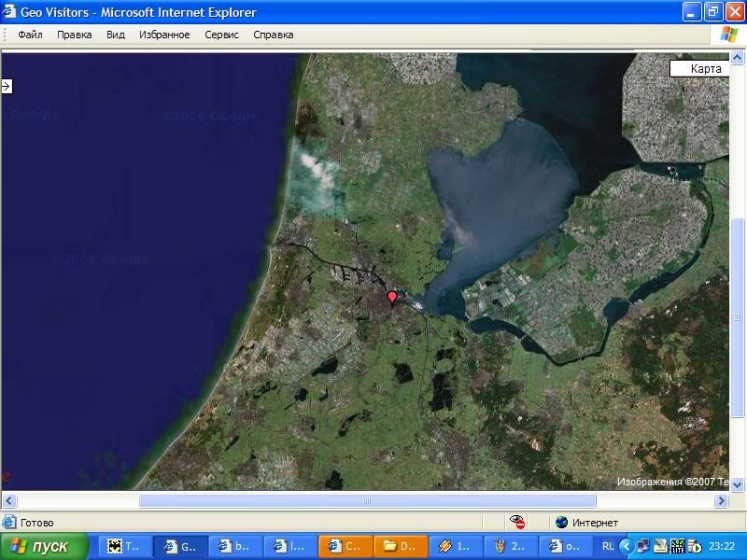The height and width of the screenshot is (560, 747).
Task: Open the orange taskbar window labeled C..
Action: point(345,546)
